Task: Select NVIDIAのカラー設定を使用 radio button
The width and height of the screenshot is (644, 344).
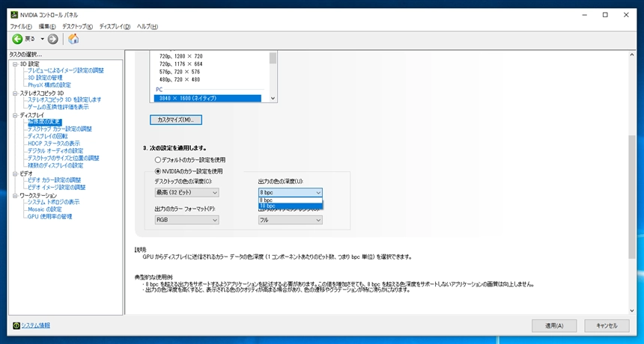Action: pos(158,171)
